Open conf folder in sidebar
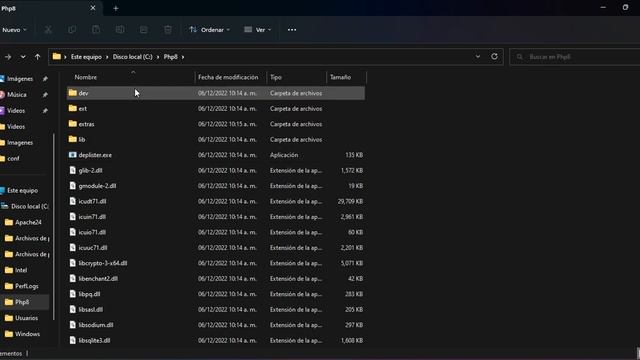640x360 pixels. [x=13, y=158]
